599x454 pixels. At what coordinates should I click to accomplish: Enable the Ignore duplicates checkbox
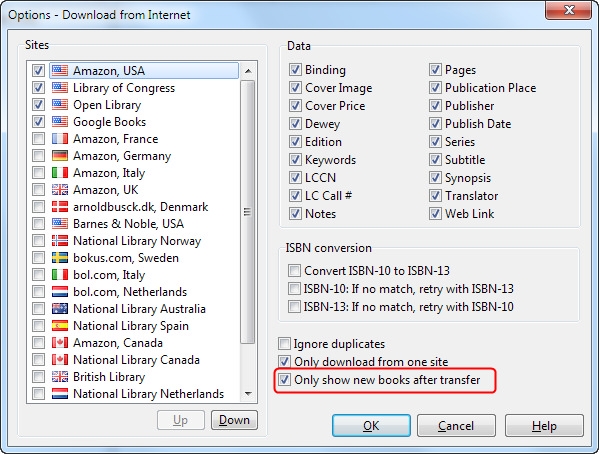pos(284,344)
